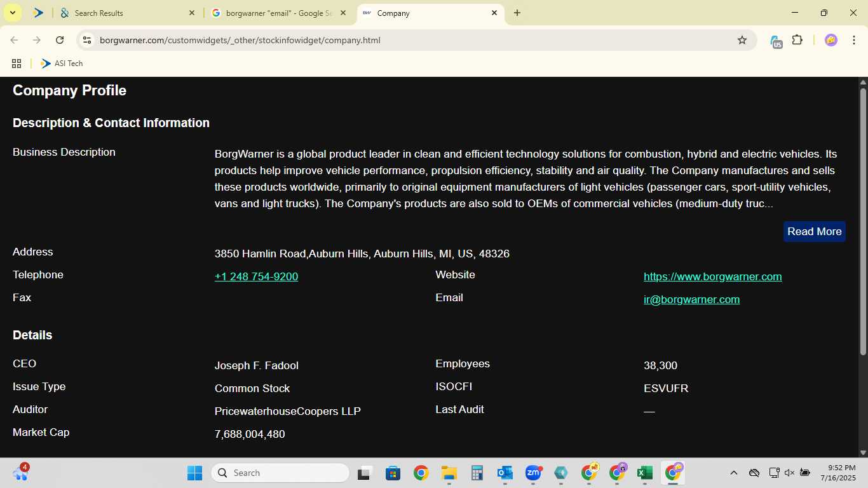Switch to the Search Results tab
Viewport: 868px width, 488px height.
tap(127, 13)
